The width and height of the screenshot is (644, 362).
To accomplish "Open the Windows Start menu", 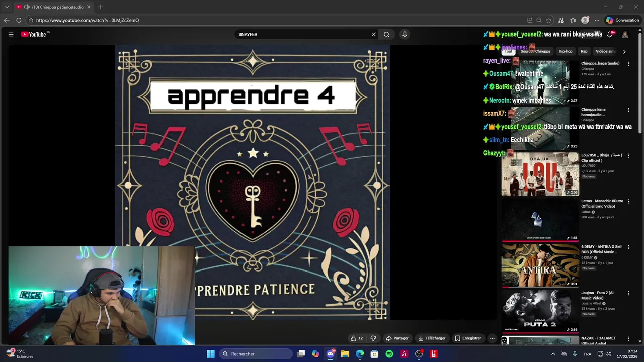I will tap(211, 354).
